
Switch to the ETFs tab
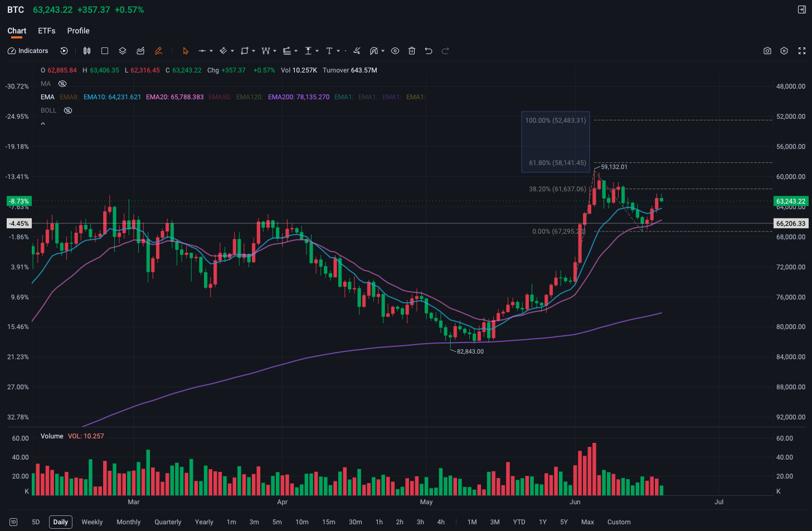[x=47, y=31]
